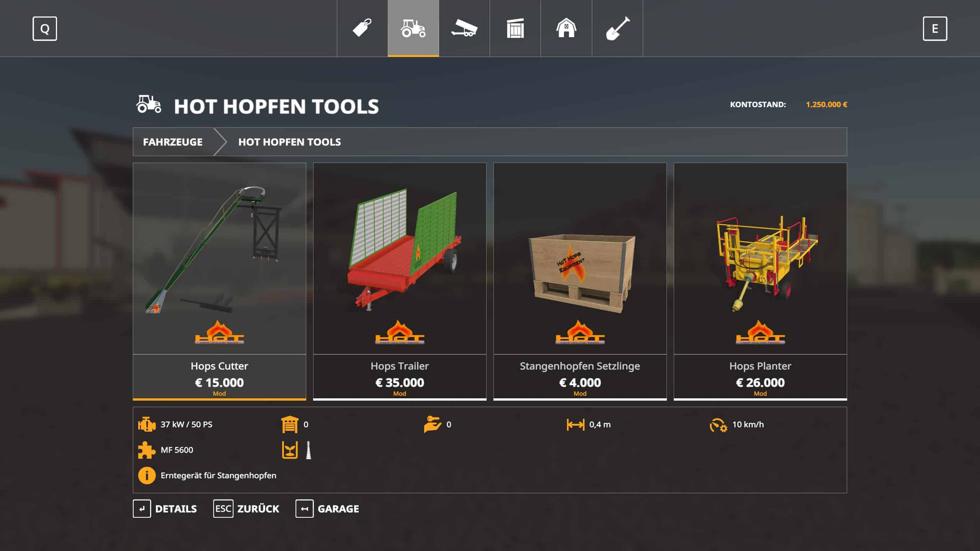Select the tractor vehicles tab icon

tap(413, 28)
